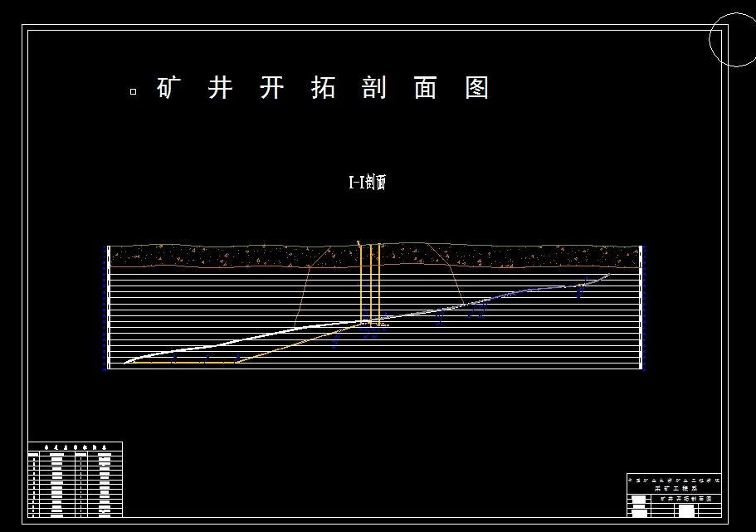Click the left elevation tick marks of the section
Viewport: 756px width, 532px height.
pos(106,307)
